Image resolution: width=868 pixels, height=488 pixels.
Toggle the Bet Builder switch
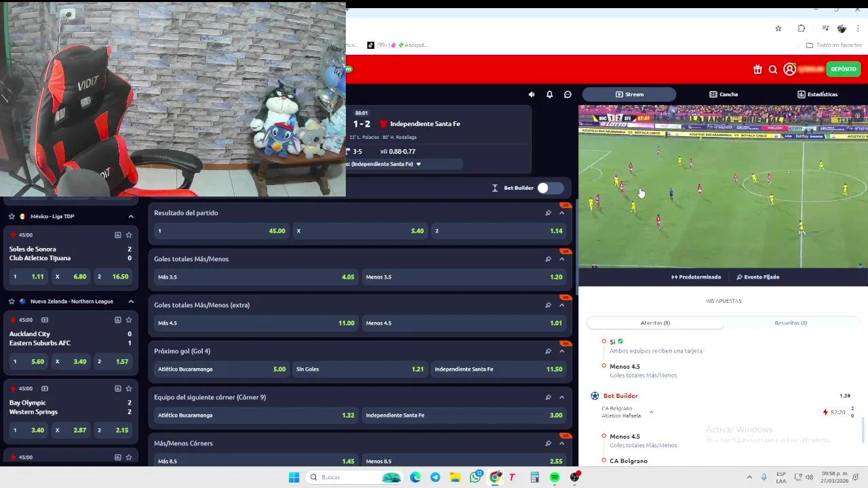[550, 188]
